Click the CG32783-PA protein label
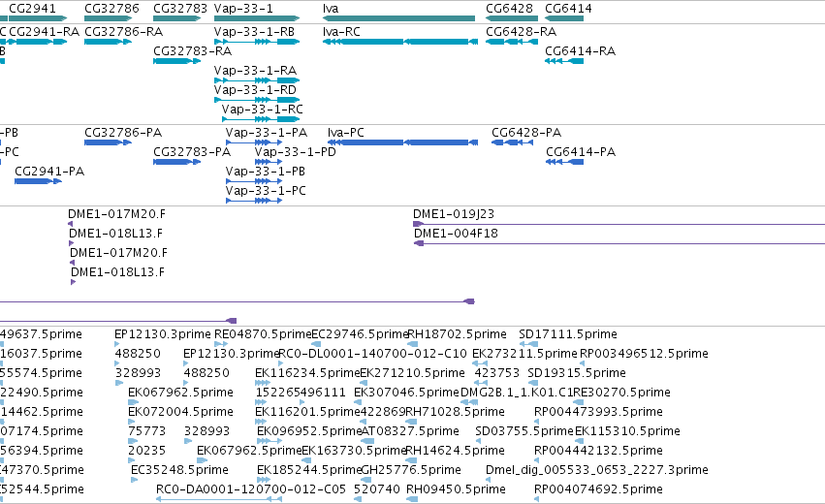825x504 pixels. [x=192, y=152]
